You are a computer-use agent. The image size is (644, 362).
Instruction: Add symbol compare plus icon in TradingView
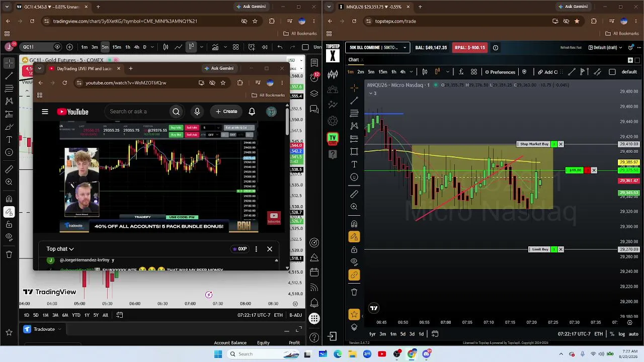(x=69, y=47)
